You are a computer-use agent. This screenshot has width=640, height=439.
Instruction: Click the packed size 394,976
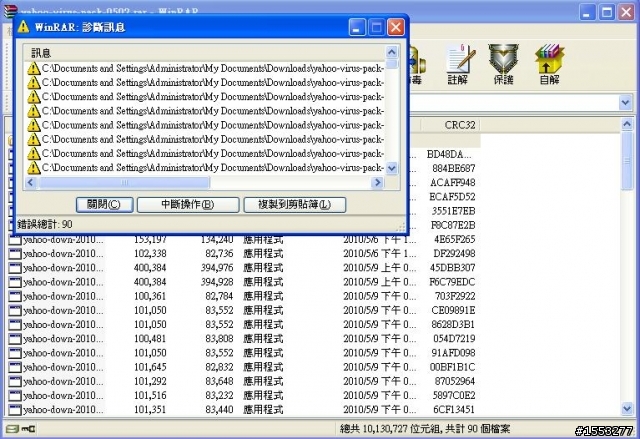tap(217, 268)
